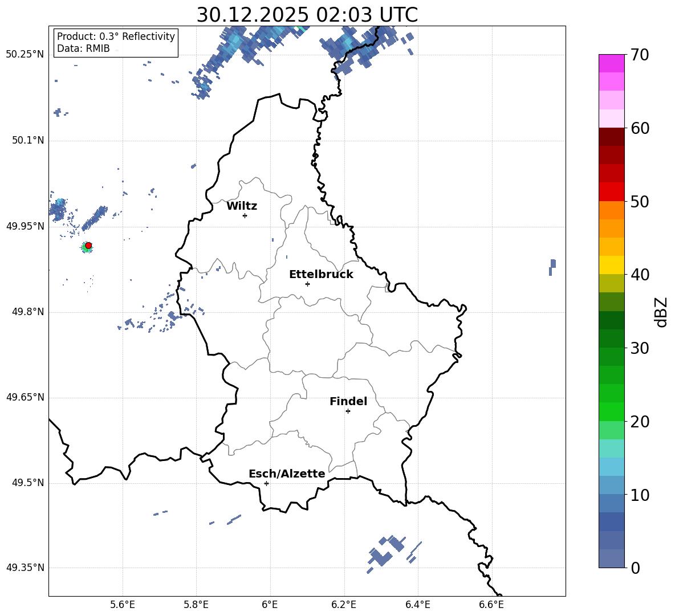Click the colorbar tick value 0
Screen dimensions: 675x616
pyautogui.click(x=636, y=568)
